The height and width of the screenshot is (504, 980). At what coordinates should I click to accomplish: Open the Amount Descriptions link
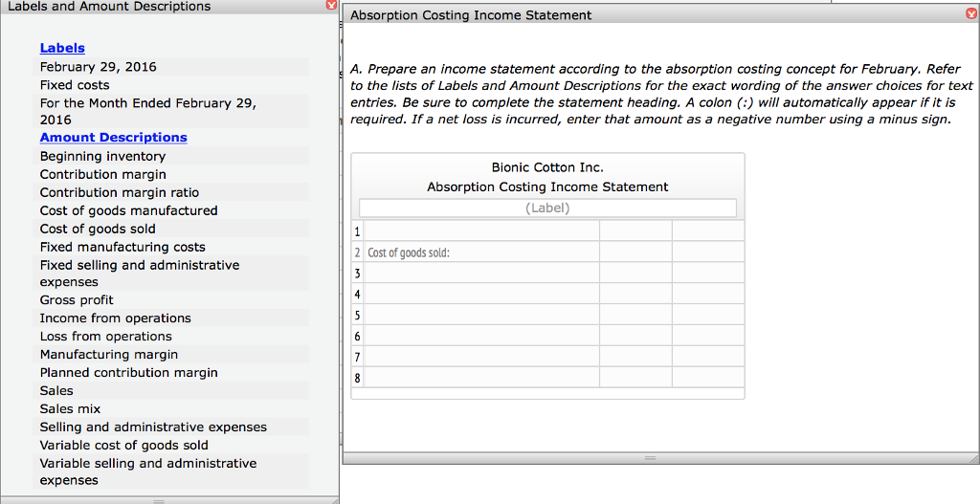tap(113, 138)
